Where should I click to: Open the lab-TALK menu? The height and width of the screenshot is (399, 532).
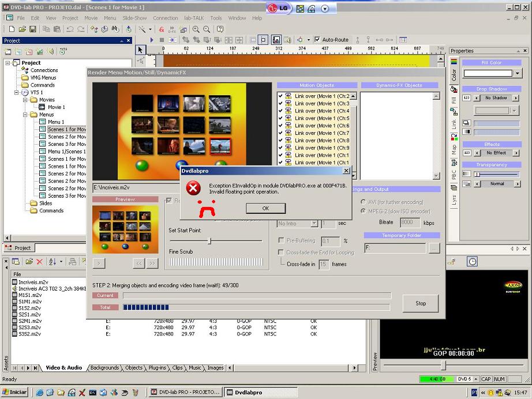click(x=194, y=18)
